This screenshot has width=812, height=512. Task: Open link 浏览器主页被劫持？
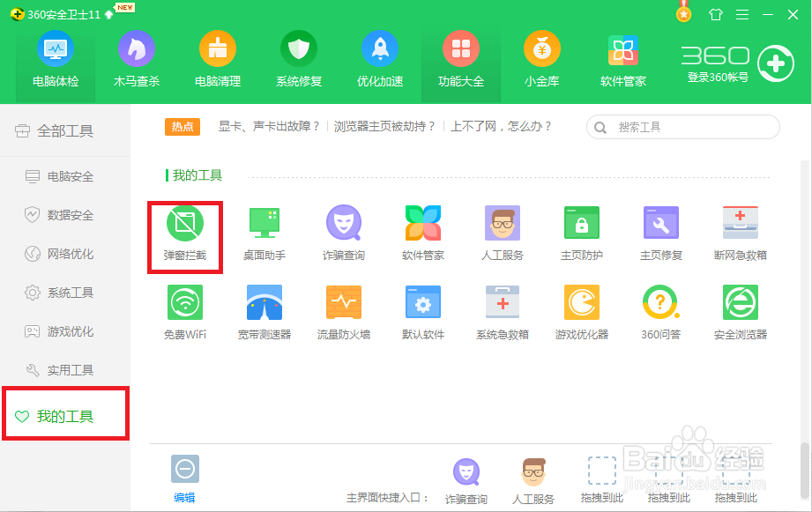tap(384, 126)
